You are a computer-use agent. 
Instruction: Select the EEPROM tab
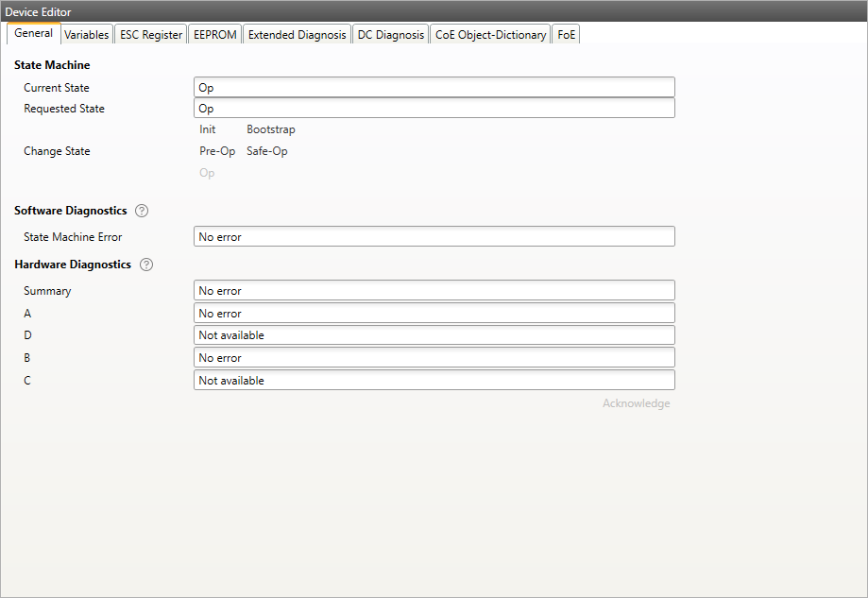coord(214,35)
